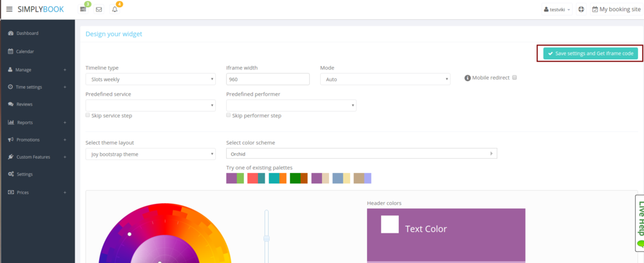Check the Skip service step box

point(88,115)
